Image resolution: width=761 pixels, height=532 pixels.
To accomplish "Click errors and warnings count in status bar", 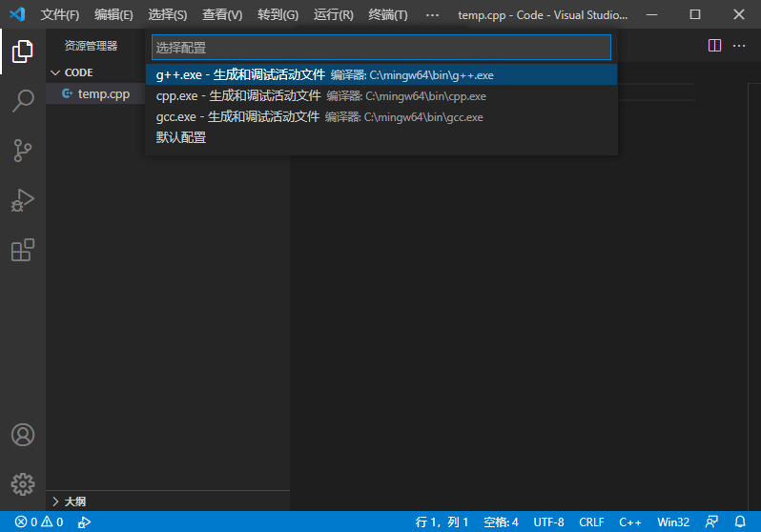I will click(x=39, y=522).
